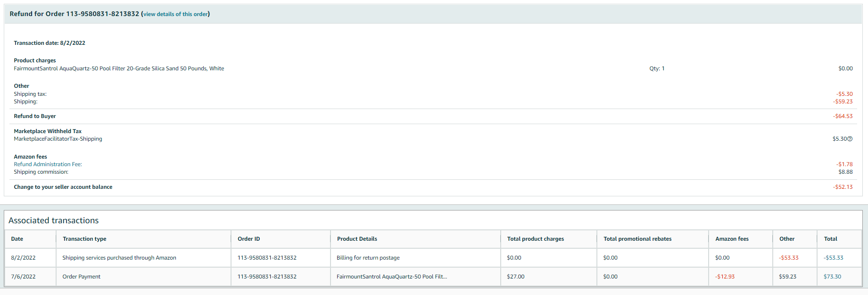Click the MarketplaceFacilitatorTax-Shipping label

pyautogui.click(x=58, y=139)
